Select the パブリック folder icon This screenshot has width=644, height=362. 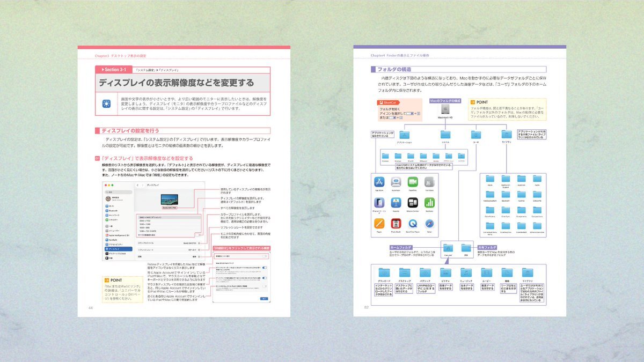[425, 272]
